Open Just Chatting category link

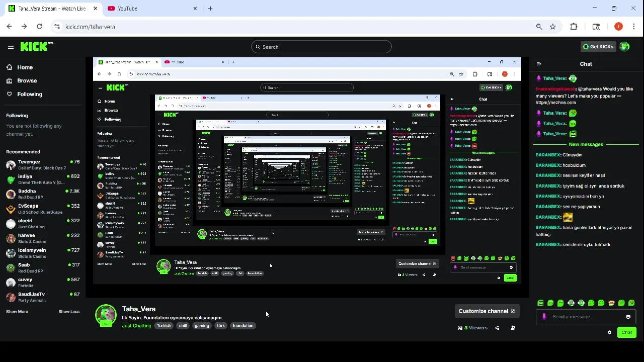(x=136, y=326)
